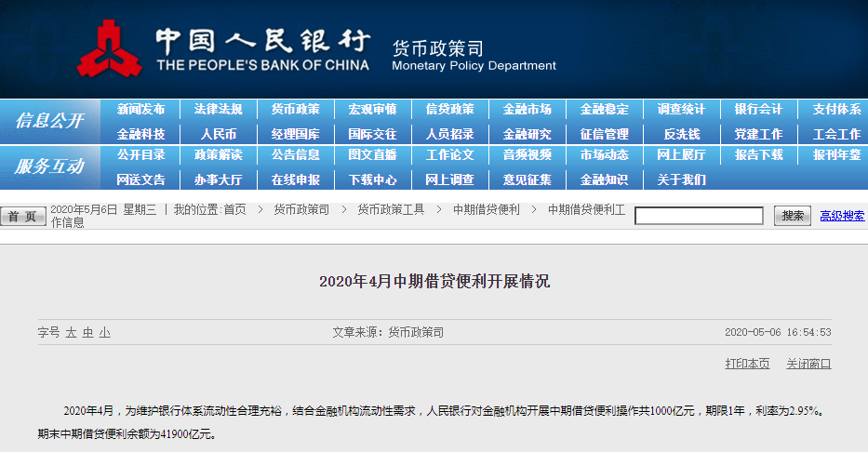The height and width of the screenshot is (452, 868).
Task: Go to the 关于我们 page
Action: coord(681,179)
